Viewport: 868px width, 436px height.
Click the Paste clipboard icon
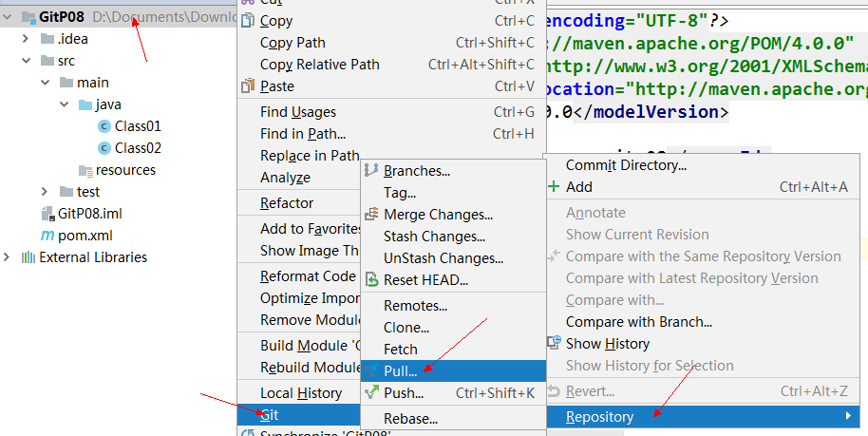tap(247, 86)
